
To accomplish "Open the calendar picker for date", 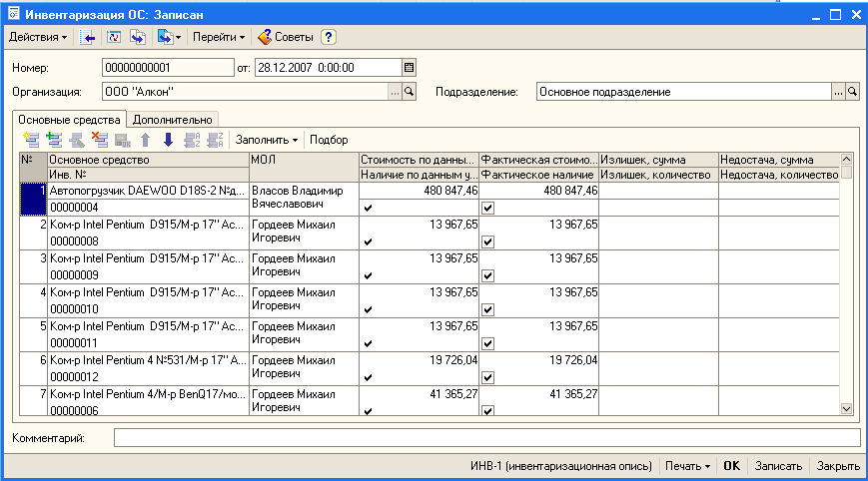I will coord(410,68).
